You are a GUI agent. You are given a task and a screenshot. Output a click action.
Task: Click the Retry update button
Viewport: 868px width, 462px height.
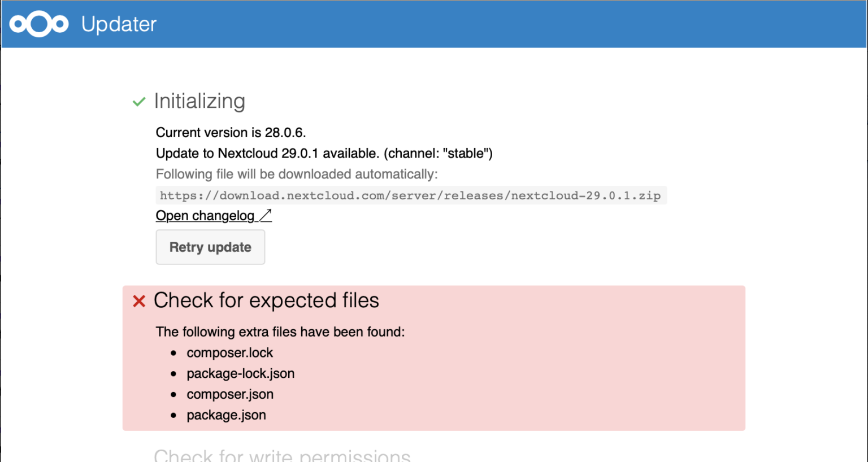(210, 247)
